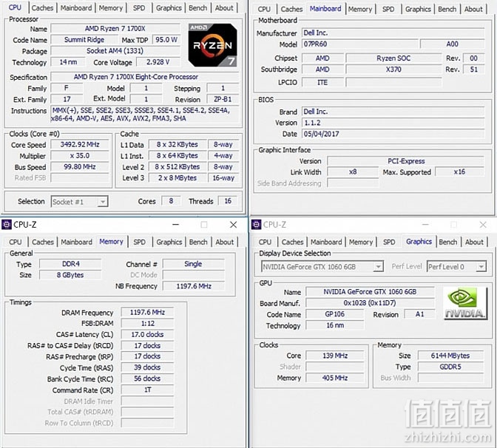Click the Channel # value Single

(193, 264)
